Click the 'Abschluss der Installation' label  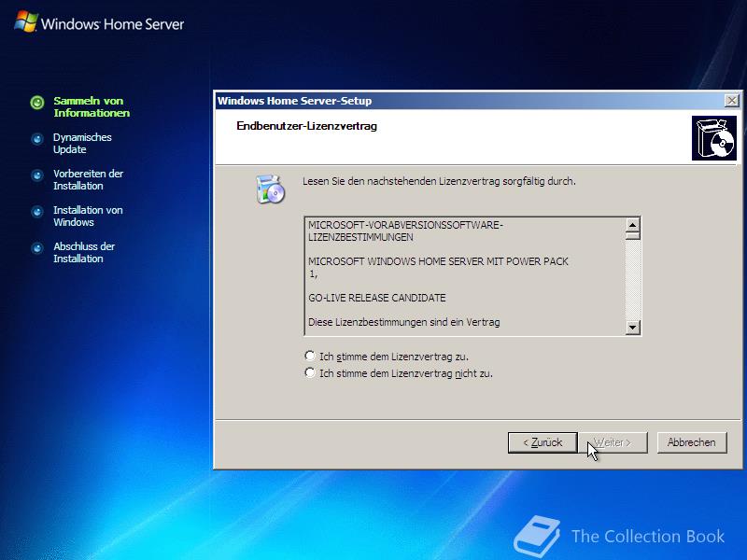click(x=84, y=252)
